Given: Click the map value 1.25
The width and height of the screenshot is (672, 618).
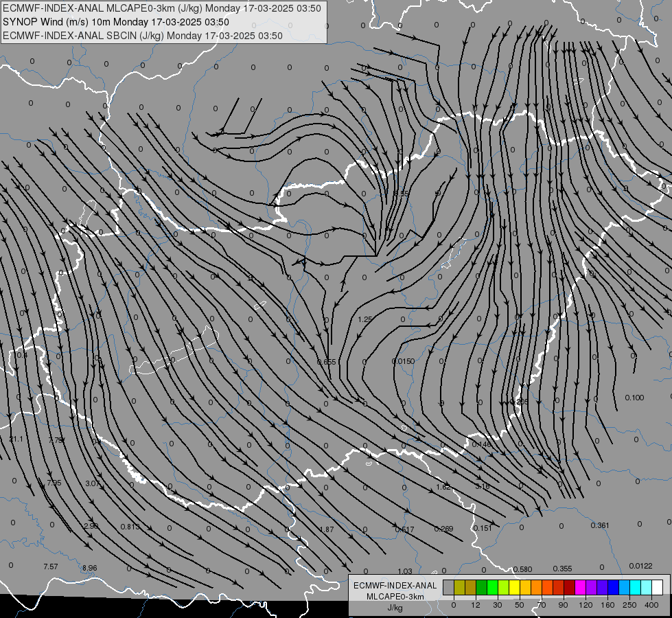Looking at the screenshot, I should (364, 319).
